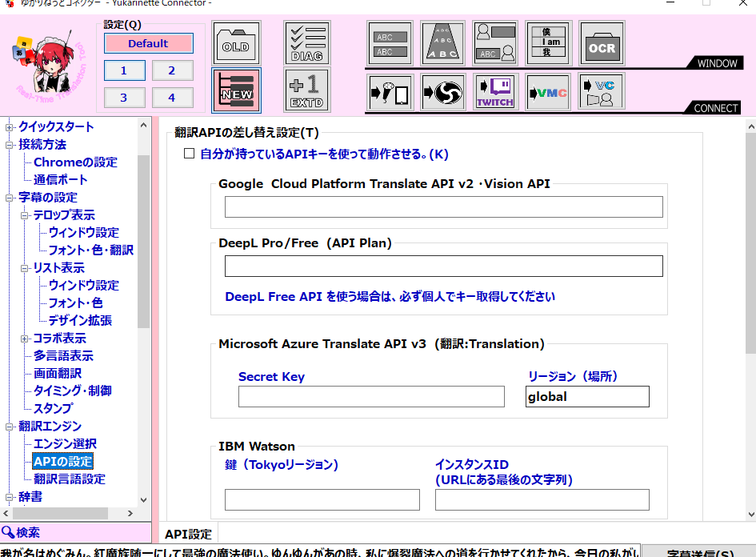Click the Google Cloud Platform API key field
The width and height of the screenshot is (756, 557).
(x=443, y=207)
